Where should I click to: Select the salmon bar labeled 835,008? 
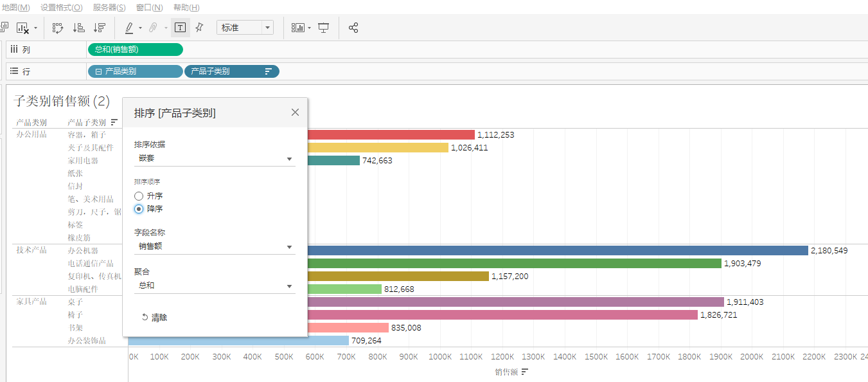point(348,328)
